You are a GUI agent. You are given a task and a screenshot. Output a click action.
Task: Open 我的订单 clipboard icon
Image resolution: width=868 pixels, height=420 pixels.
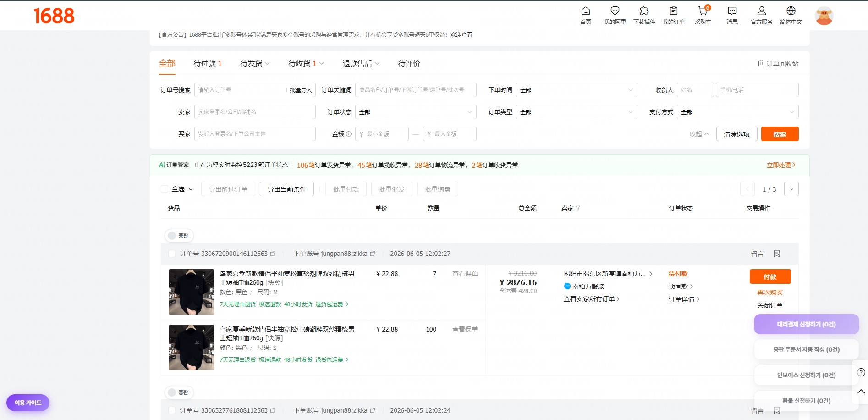(673, 11)
